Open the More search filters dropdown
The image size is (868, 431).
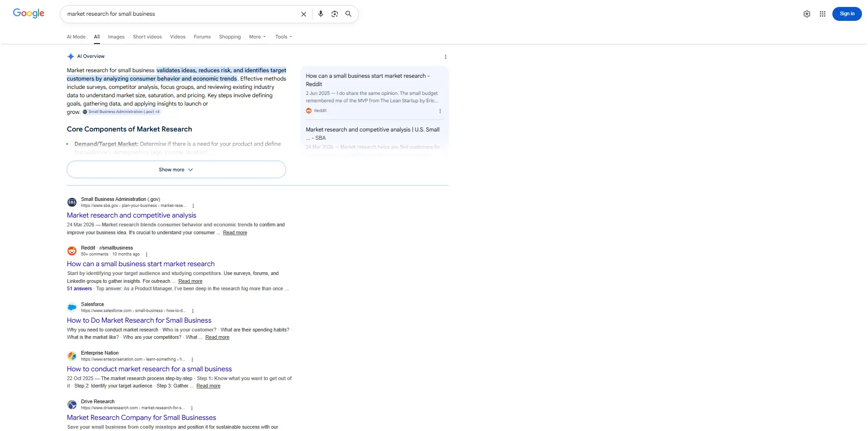[x=257, y=37]
